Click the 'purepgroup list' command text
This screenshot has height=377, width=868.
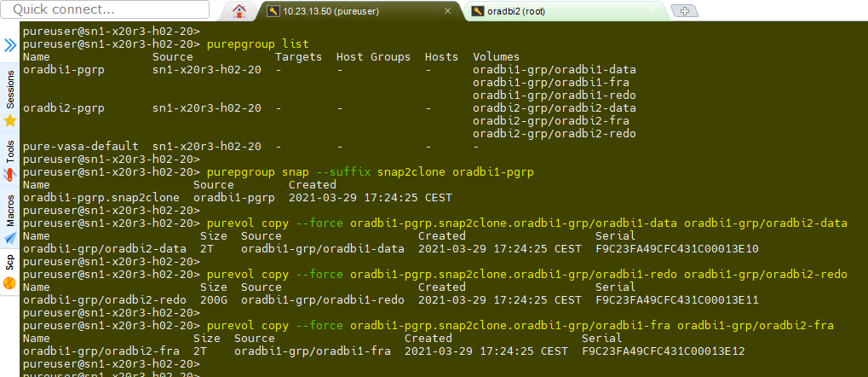click(x=257, y=43)
